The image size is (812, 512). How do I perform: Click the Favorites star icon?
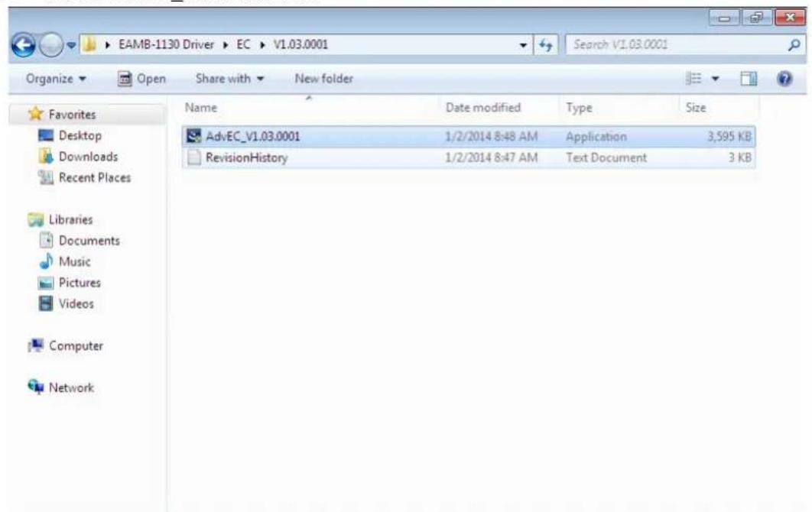[36, 113]
